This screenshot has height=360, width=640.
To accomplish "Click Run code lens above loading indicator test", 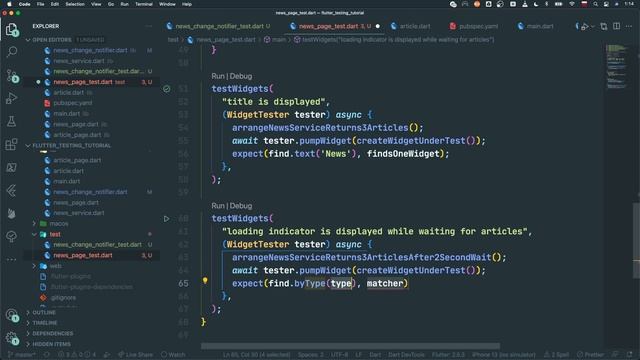I will coord(218,206).
